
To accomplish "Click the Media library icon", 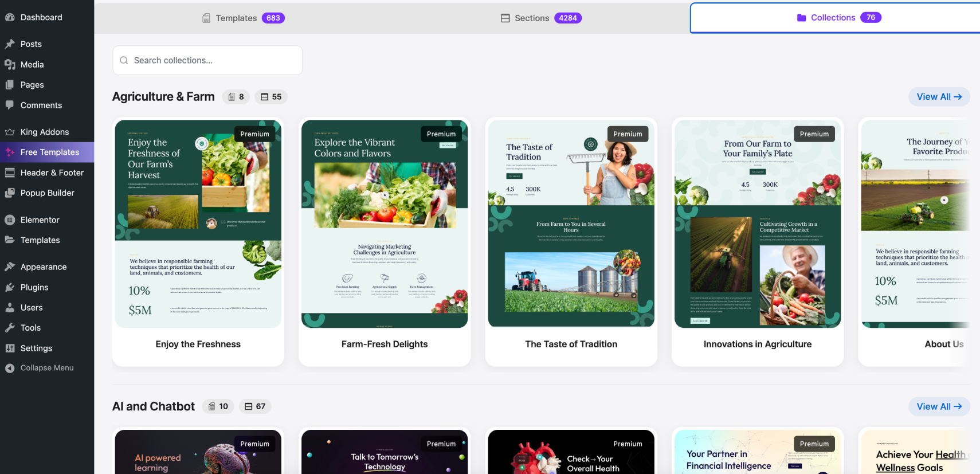I will click(10, 64).
